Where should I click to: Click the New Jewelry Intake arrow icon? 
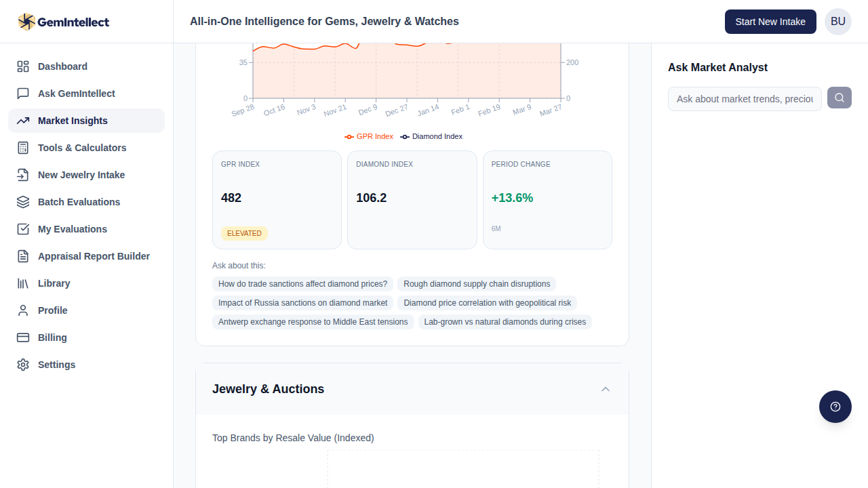[x=23, y=175]
